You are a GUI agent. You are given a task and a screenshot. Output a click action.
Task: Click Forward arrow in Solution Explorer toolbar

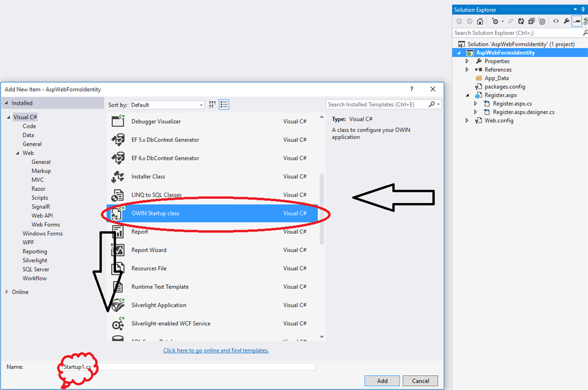(x=469, y=21)
